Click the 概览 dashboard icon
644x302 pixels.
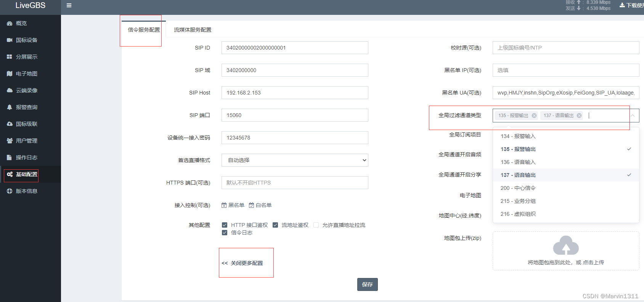tap(10, 23)
